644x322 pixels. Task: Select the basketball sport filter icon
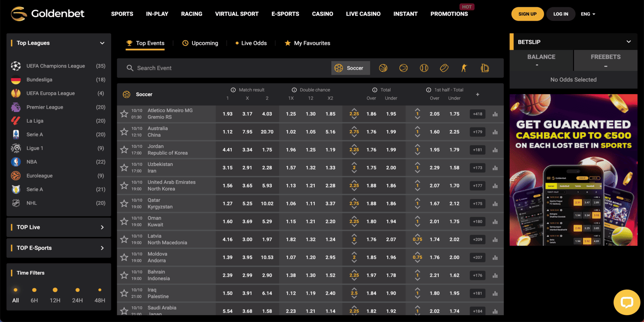click(x=383, y=68)
